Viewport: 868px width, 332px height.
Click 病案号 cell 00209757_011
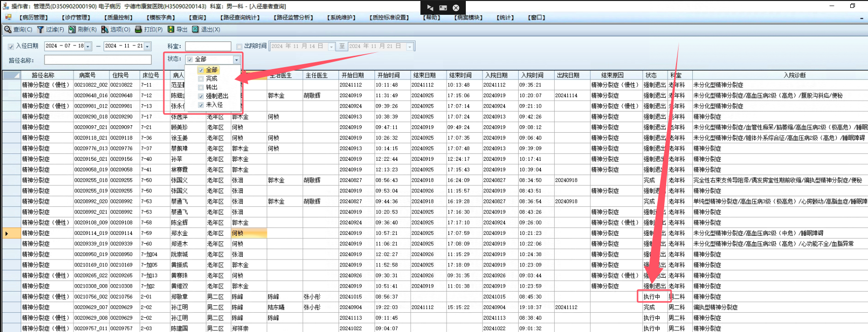point(91,329)
